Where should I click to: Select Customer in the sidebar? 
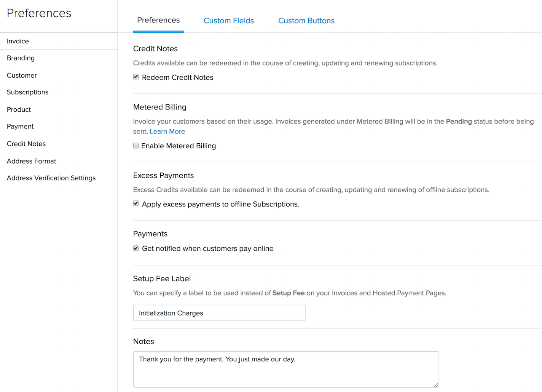tap(22, 75)
